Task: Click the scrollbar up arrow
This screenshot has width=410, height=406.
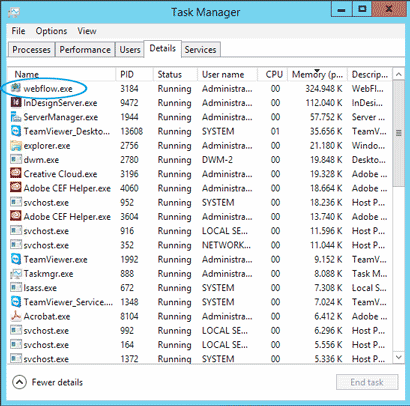Action: pos(399,74)
